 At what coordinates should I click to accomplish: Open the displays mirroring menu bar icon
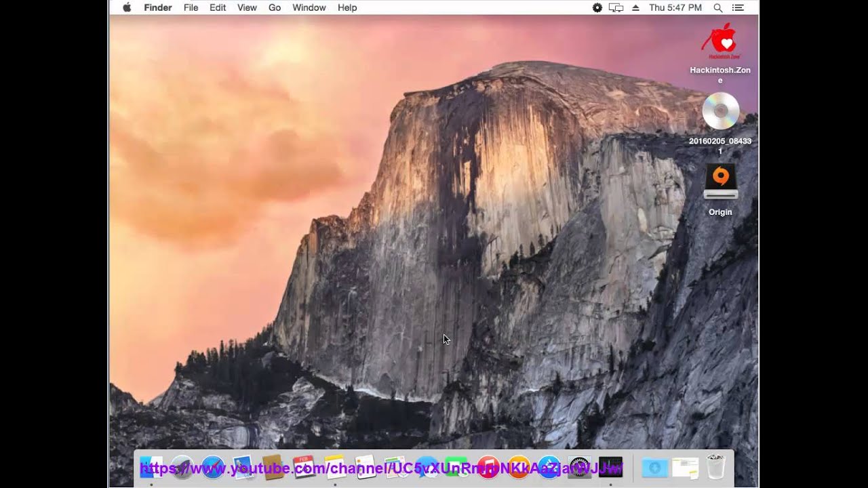click(616, 7)
